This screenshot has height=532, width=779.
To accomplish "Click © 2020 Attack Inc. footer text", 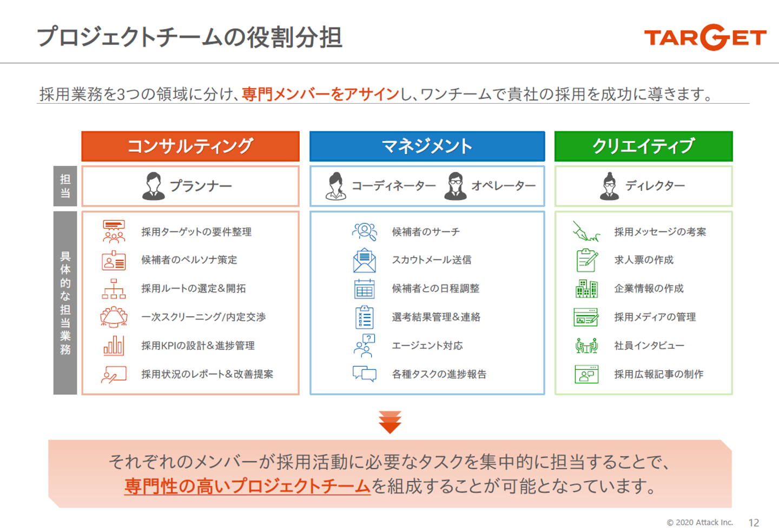I will click(x=700, y=522).
